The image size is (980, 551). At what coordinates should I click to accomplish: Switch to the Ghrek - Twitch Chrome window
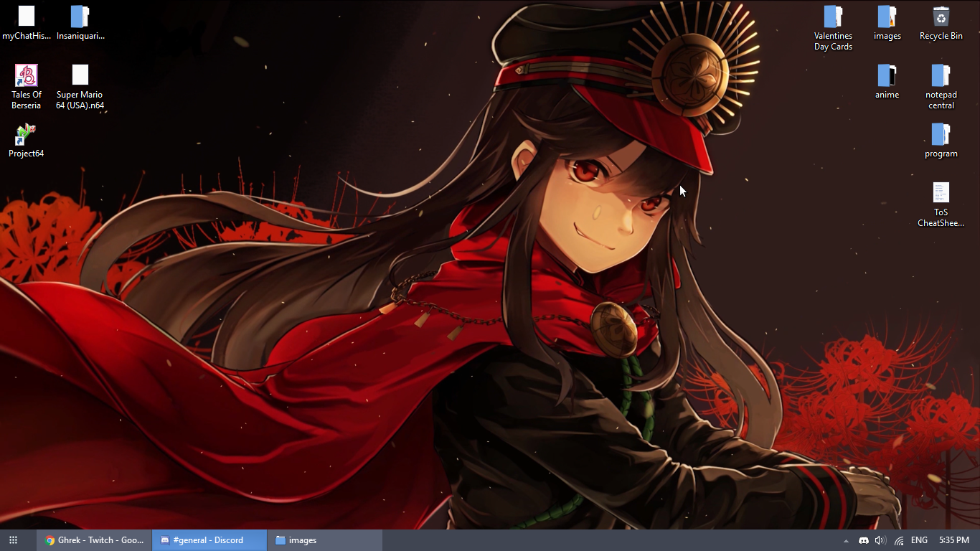click(94, 540)
